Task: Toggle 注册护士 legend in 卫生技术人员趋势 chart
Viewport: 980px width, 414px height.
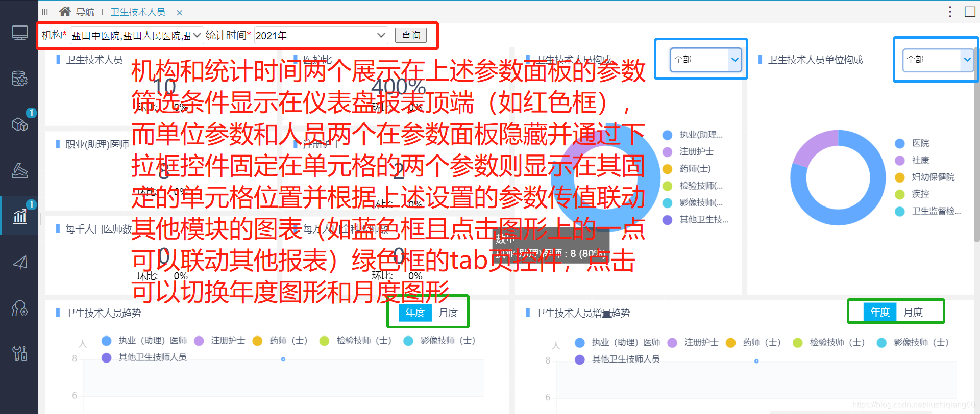Action: tap(220, 340)
